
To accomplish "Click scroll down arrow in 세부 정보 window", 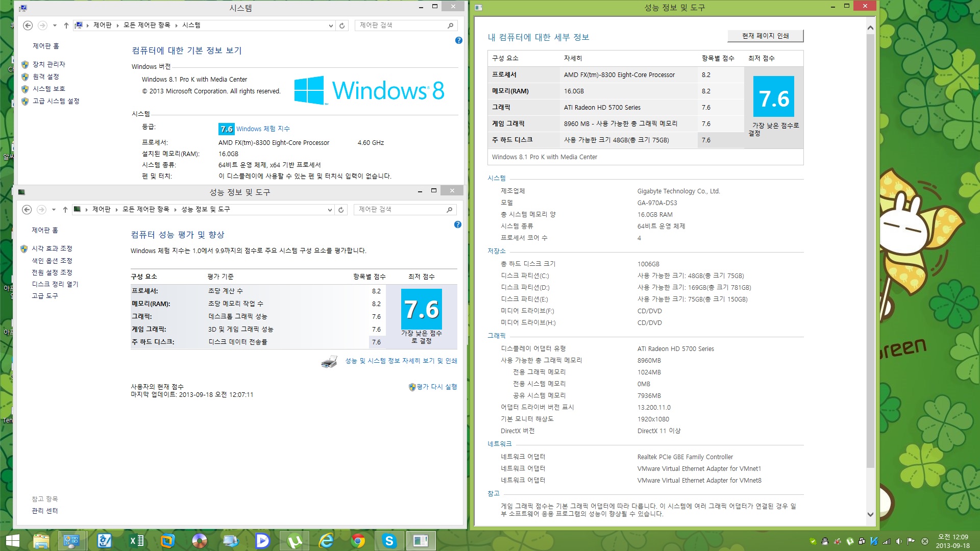I will (870, 515).
